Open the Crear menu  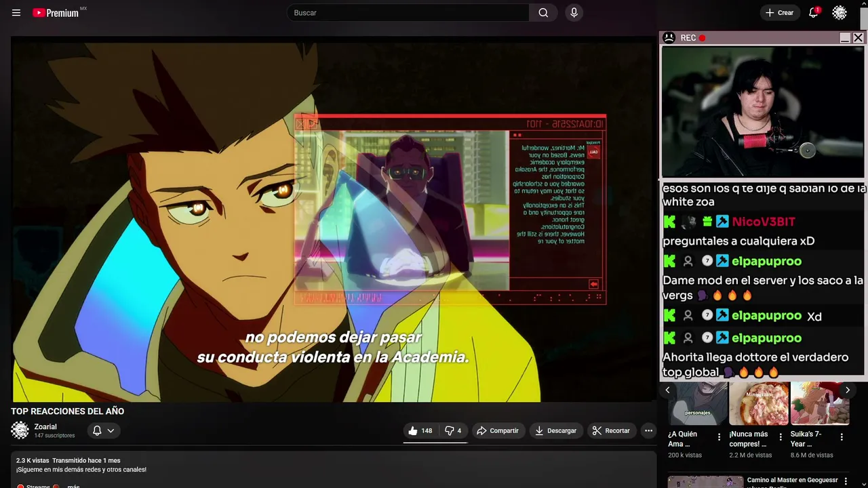(779, 13)
